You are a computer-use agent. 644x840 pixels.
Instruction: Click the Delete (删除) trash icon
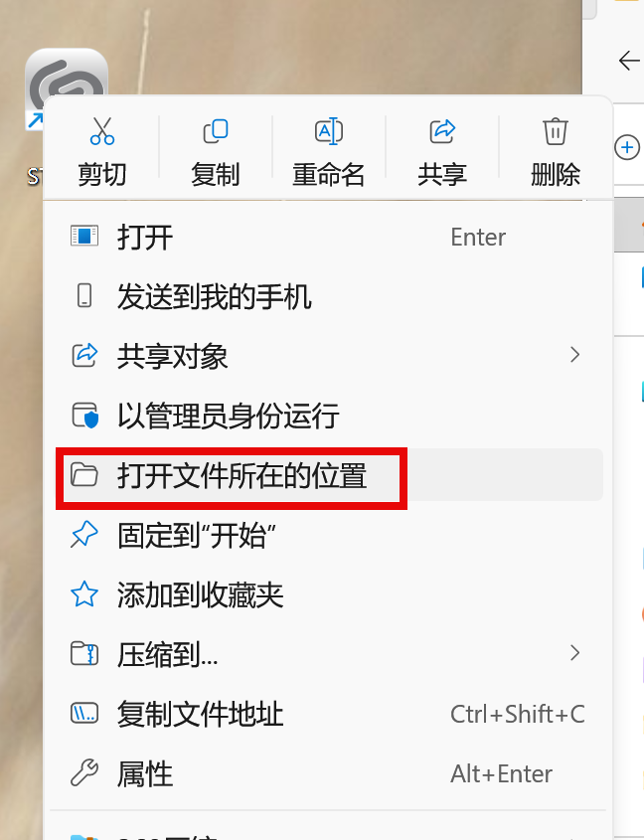tap(556, 131)
